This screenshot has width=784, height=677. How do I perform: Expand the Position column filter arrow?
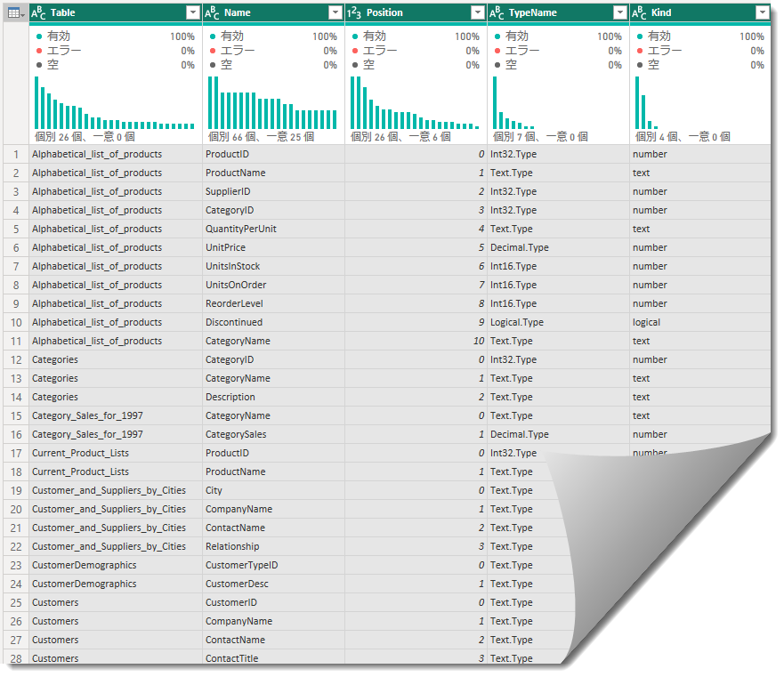[478, 13]
